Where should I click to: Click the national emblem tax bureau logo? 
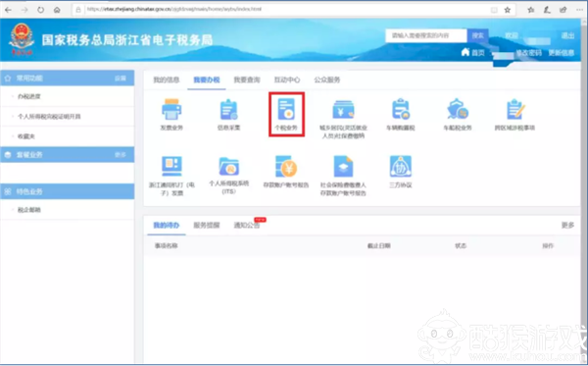[22, 39]
